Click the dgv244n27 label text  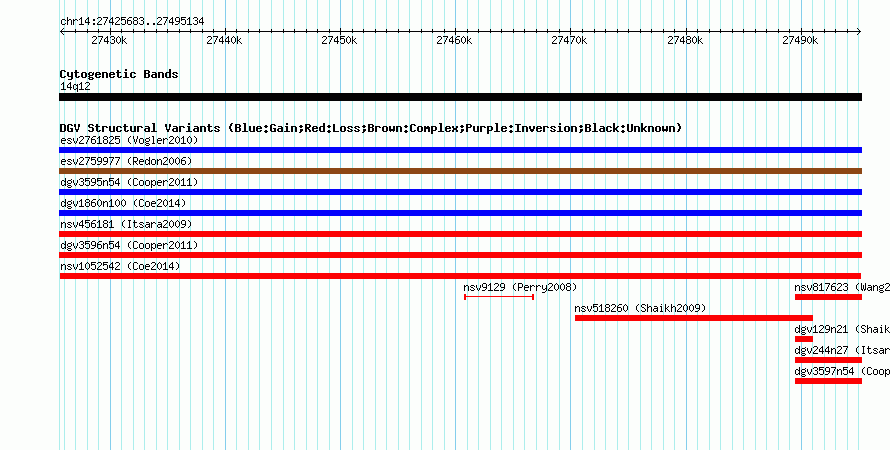[x=821, y=350]
